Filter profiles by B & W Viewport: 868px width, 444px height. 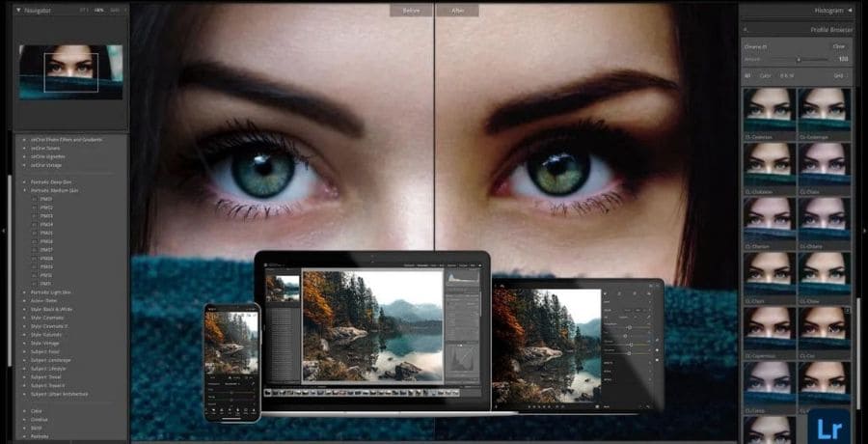click(785, 75)
